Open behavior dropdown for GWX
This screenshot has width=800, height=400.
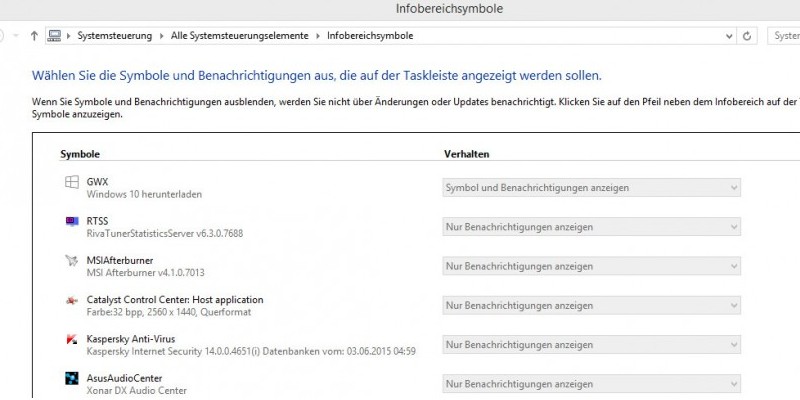pyautogui.click(x=591, y=188)
